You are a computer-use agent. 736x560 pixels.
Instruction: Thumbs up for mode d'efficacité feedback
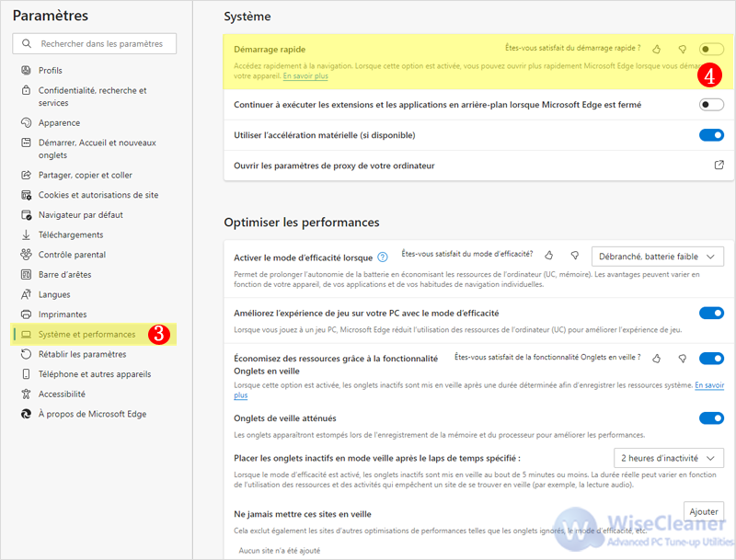coord(548,255)
